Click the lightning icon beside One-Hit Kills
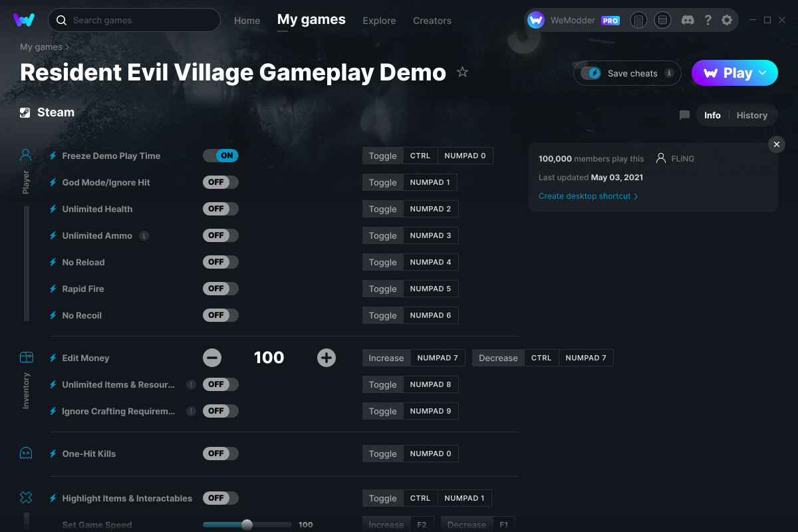Viewport: 798px width, 532px height. tap(53, 454)
